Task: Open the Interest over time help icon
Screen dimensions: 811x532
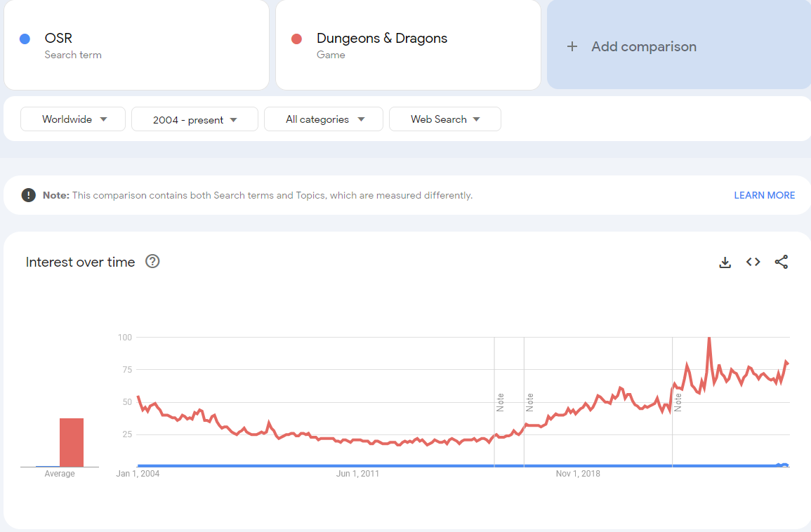Action: click(152, 262)
